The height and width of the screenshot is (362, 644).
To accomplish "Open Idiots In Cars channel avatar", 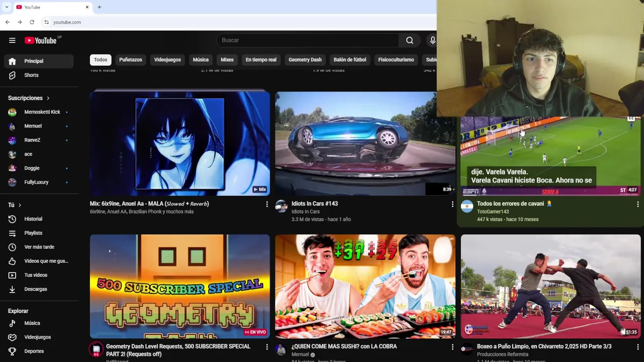I will [281, 206].
